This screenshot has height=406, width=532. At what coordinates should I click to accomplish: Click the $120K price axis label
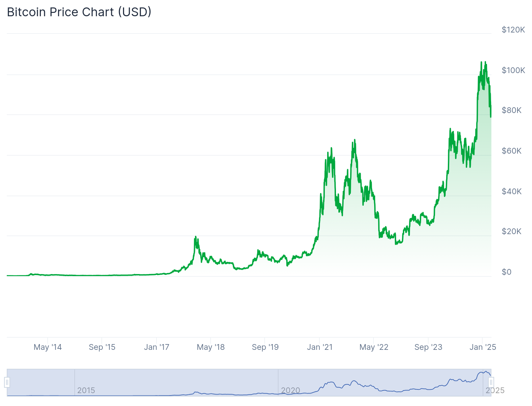tap(513, 30)
